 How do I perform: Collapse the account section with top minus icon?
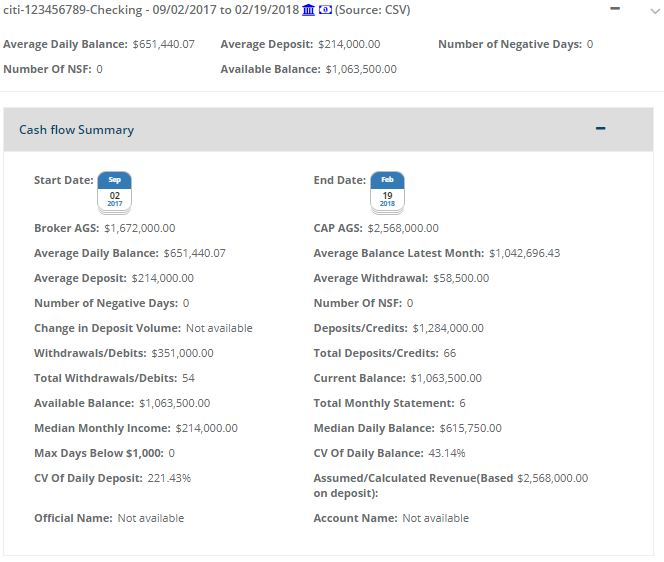[615, 8]
